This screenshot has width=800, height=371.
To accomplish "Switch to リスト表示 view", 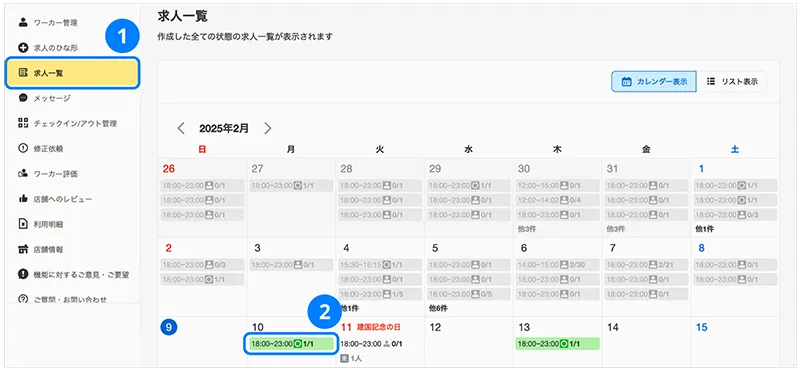I will [x=732, y=82].
